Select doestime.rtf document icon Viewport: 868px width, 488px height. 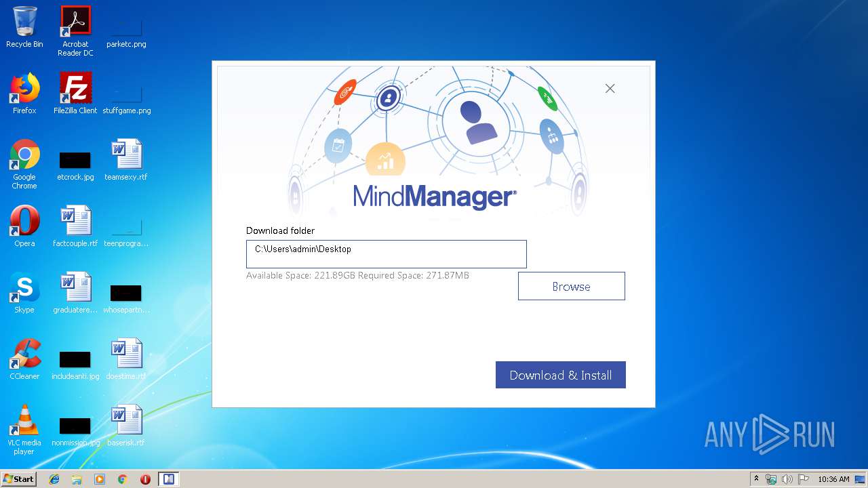coord(126,360)
